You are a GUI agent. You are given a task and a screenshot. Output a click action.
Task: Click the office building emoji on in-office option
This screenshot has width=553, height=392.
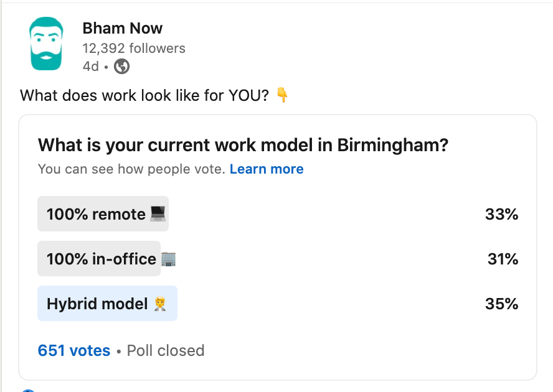pos(168,259)
